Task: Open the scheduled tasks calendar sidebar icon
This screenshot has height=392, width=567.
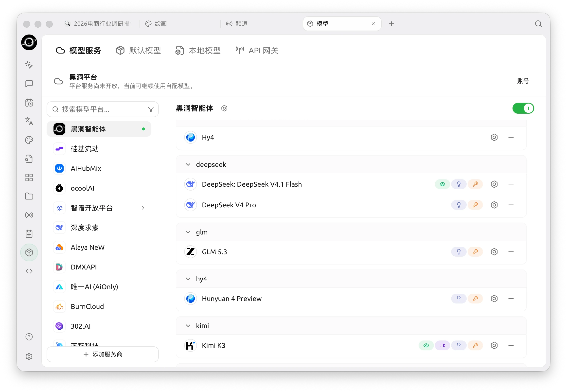Action: pyautogui.click(x=29, y=103)
